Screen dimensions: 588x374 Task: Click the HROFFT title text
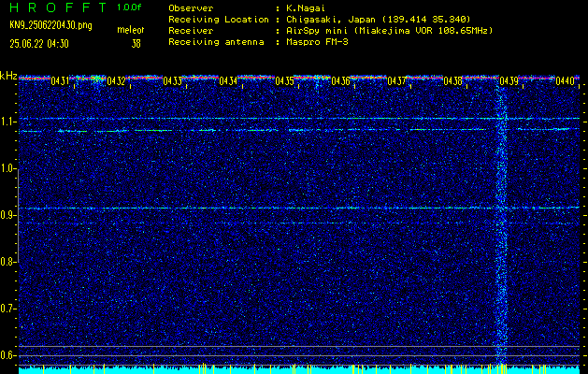pos(58,7)
